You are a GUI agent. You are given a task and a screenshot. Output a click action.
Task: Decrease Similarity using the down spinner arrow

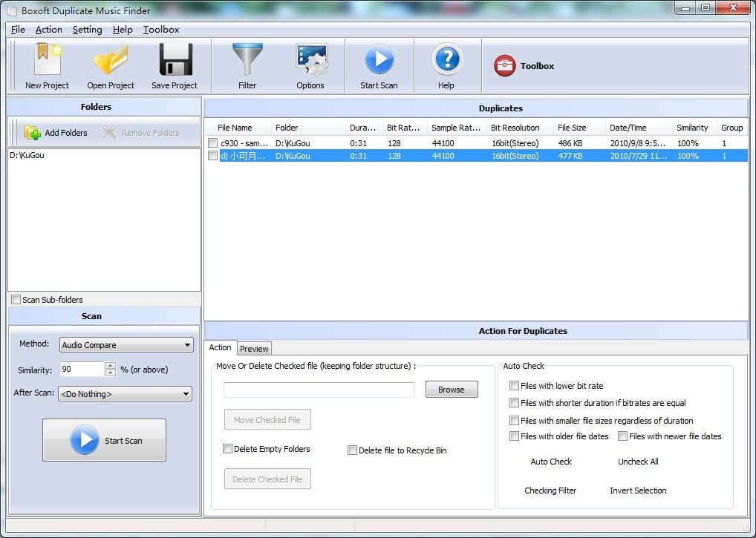click(111, 373)
